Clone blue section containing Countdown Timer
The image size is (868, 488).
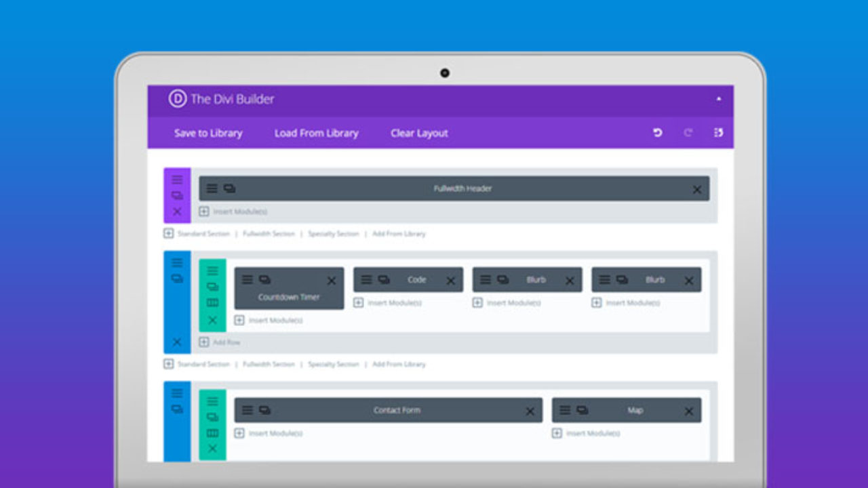pyautogui.click(x=177, y=278)
